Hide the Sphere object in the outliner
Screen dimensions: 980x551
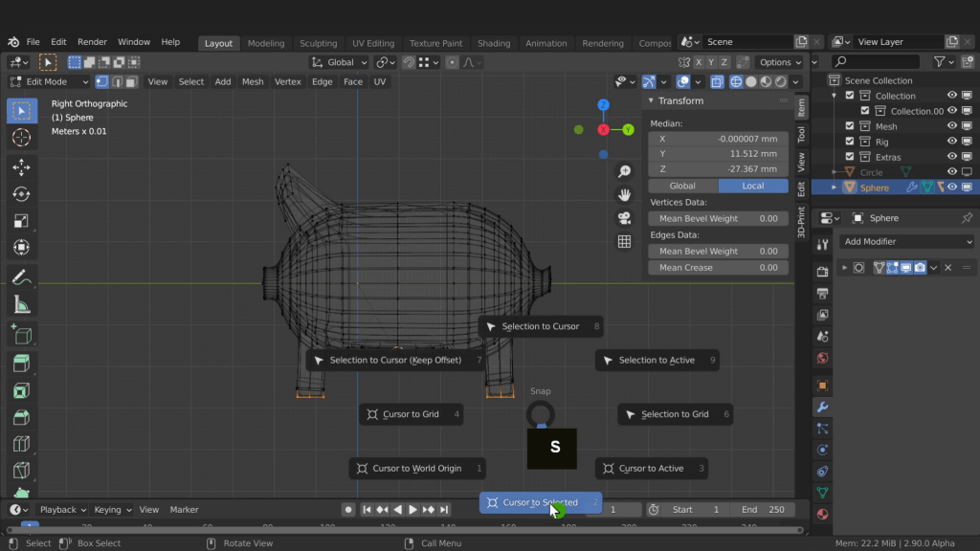point(952,187)
